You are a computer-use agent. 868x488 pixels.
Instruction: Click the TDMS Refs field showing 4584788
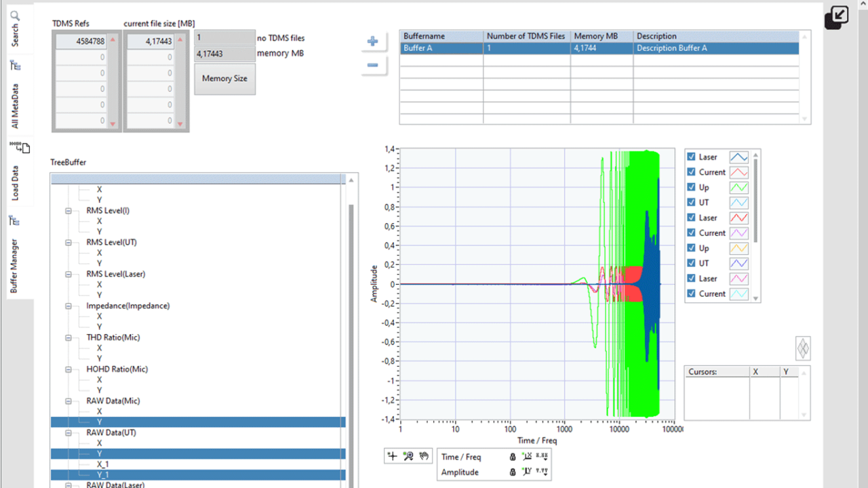(80, 41)
